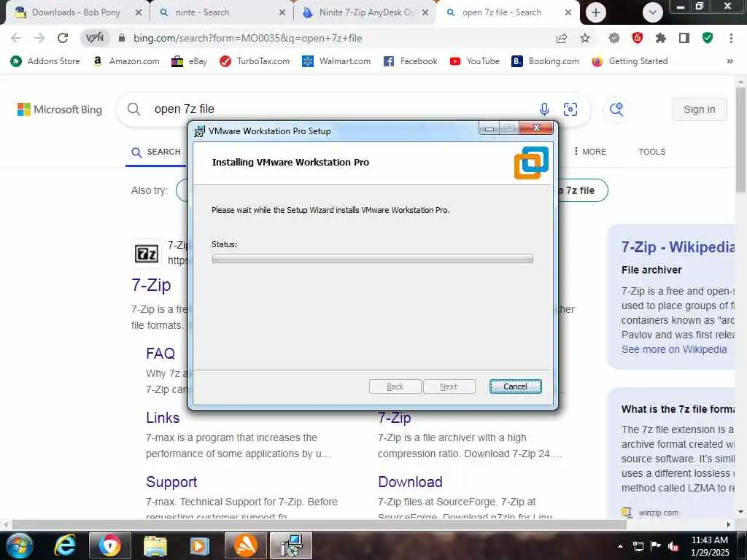
Task: Switch to the Downloads - Bob Pony tab
Action: tap(77, 12)
